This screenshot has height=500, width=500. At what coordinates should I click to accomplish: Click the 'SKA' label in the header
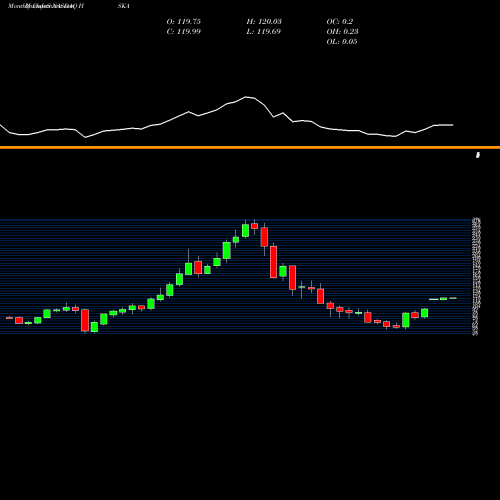(x=123, y=6)
